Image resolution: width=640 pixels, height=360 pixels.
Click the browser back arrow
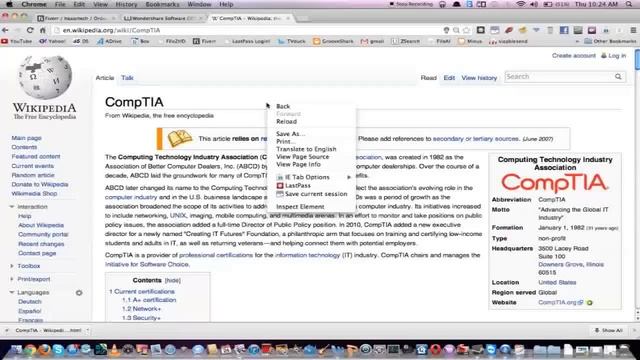(5, 30)
